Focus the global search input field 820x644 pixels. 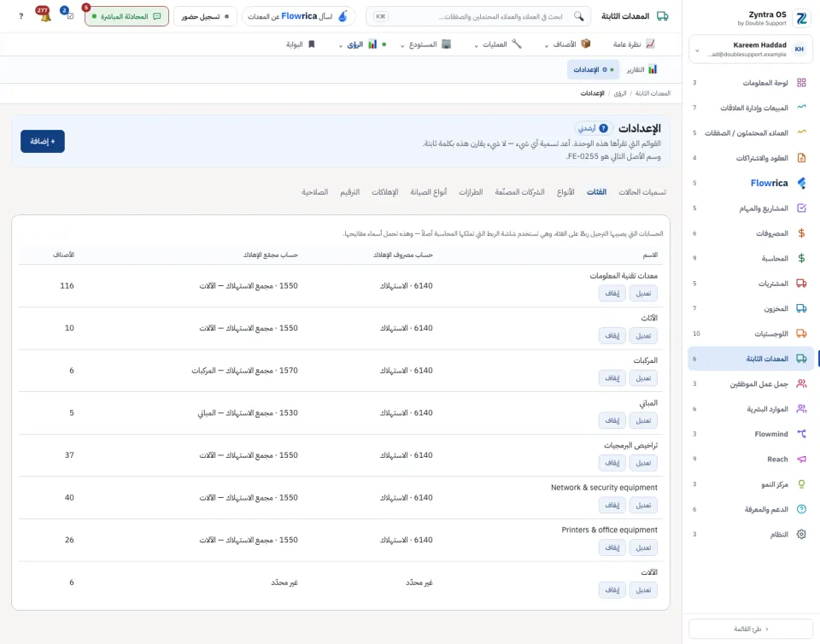(x=478, y=16)
